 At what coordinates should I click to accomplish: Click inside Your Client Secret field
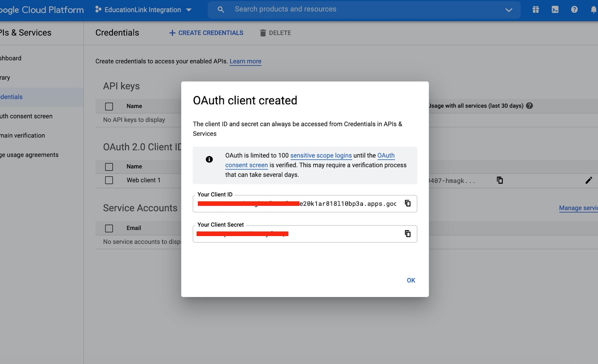pos(305,234)
